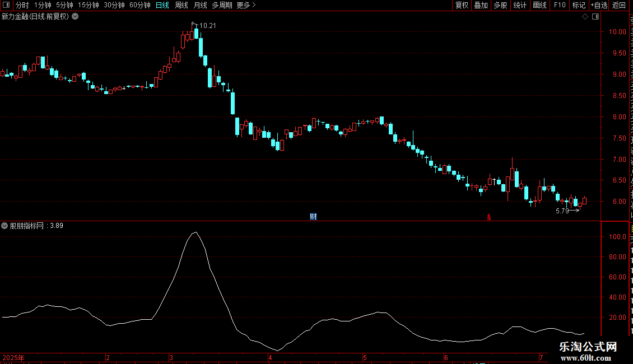Click the 复权 button
This screenshot has width=633, height=364.
[x=462, y=5]
